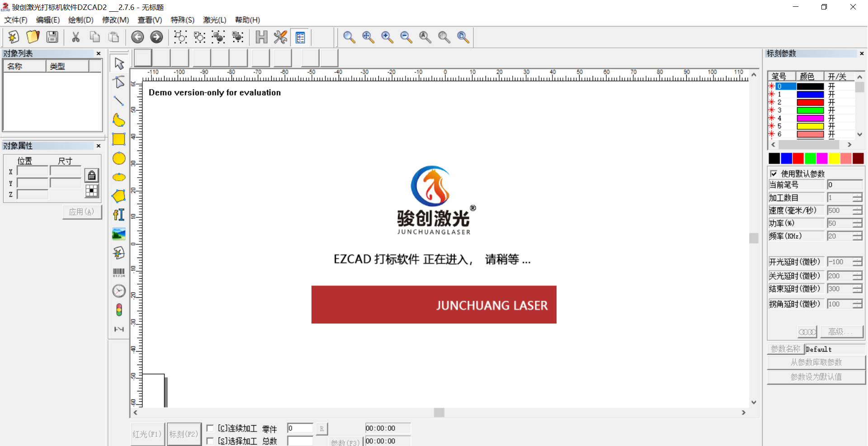This screenshot has width=868, height=446.
Task: Click the 高级... button
Action: coord(842,332)
